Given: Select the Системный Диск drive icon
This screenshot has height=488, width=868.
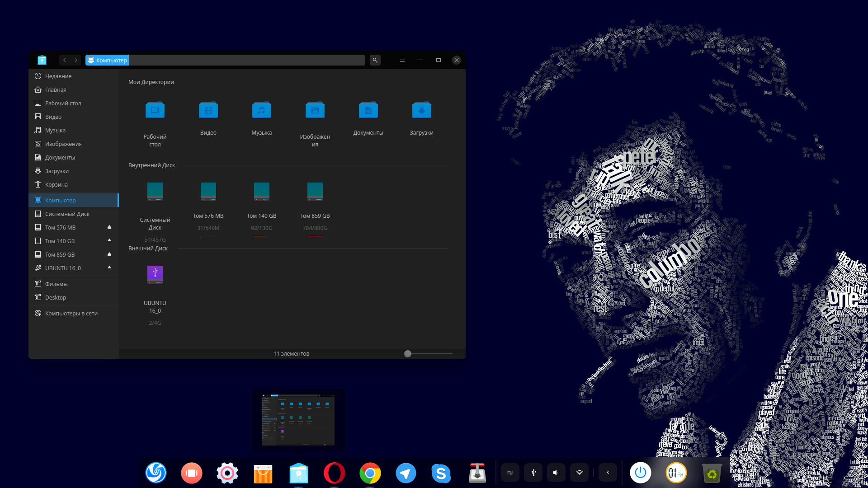Looking at the screenshot, I should click(155, 192).
